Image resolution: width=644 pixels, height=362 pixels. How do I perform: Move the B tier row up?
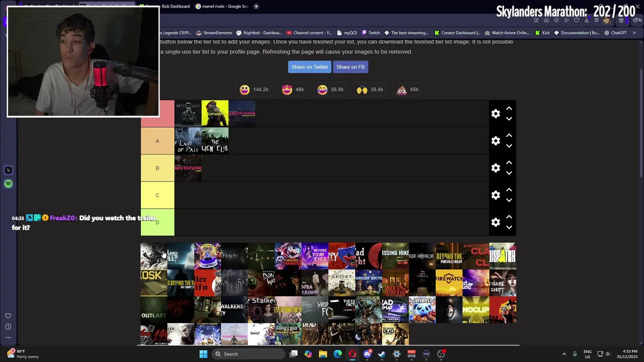509,162
